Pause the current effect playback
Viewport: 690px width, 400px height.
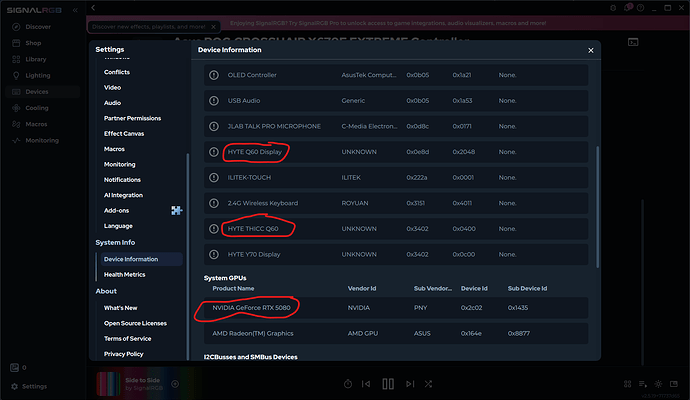pyautogui.click(x=388, y=384)
